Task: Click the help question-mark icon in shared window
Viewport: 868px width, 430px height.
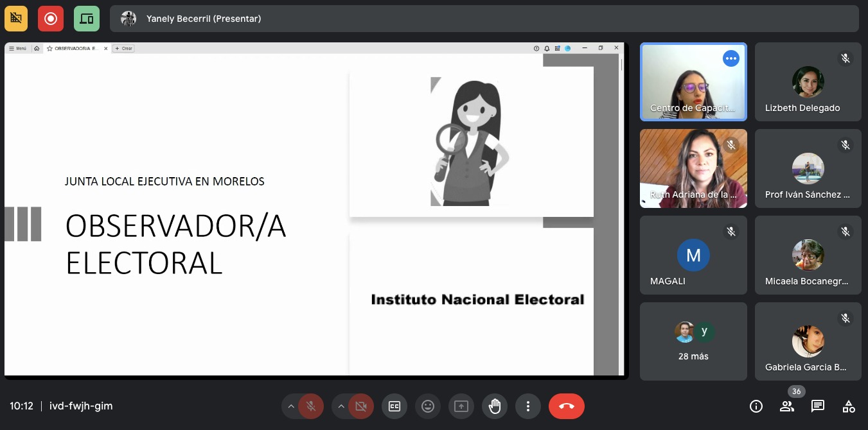Action: [x=536, y=48]
